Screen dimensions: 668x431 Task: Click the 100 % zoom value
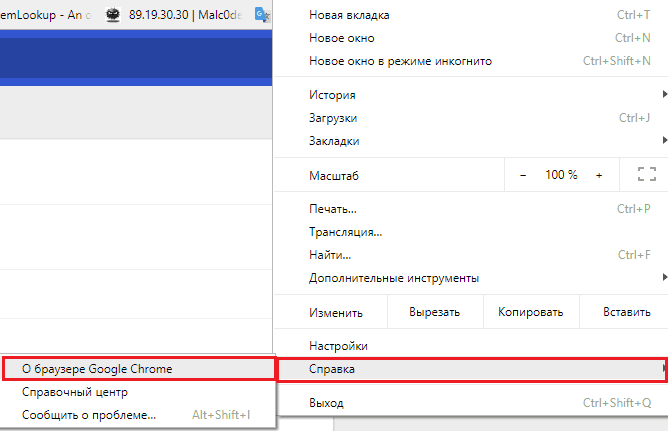[x=561, y=175]
